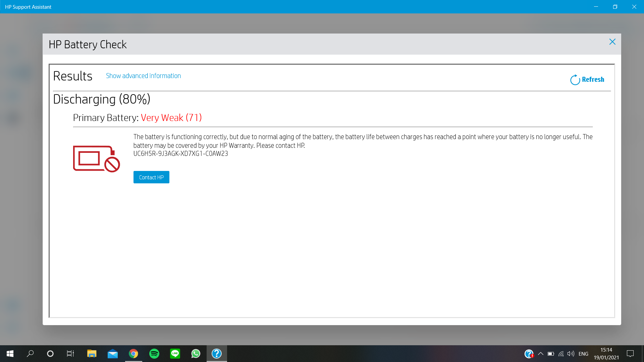This screenshot has width=644, height=362.
Task: Expand hidden system tray icons chevron
Action: (x=540, y=354)
